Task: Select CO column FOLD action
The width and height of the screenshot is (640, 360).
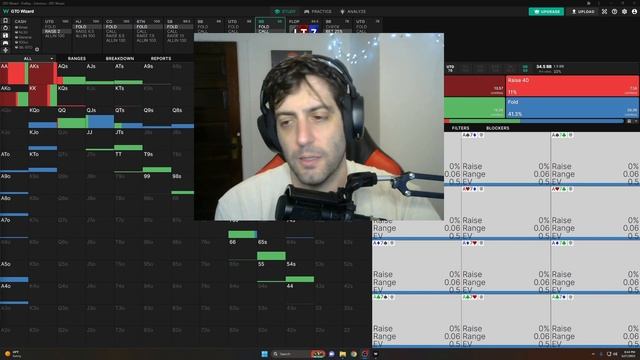Action: coord(118,27)
